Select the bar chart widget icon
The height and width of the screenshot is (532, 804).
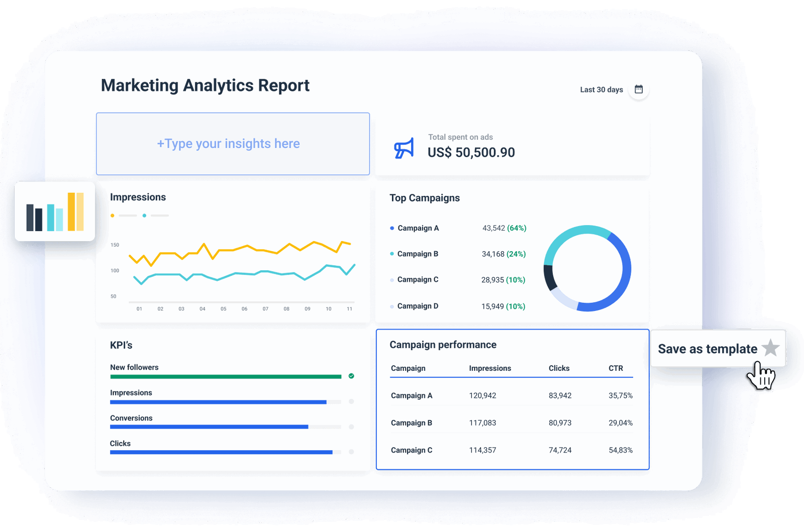(54, 211)
